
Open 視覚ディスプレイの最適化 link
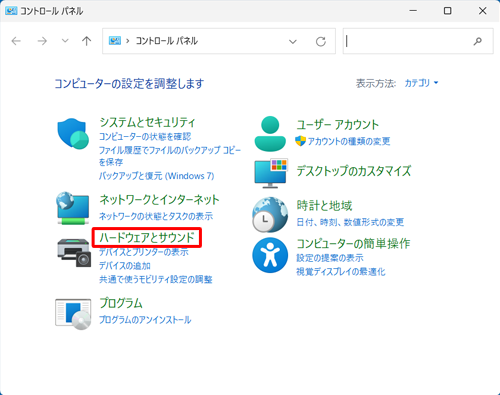(341, 272)
